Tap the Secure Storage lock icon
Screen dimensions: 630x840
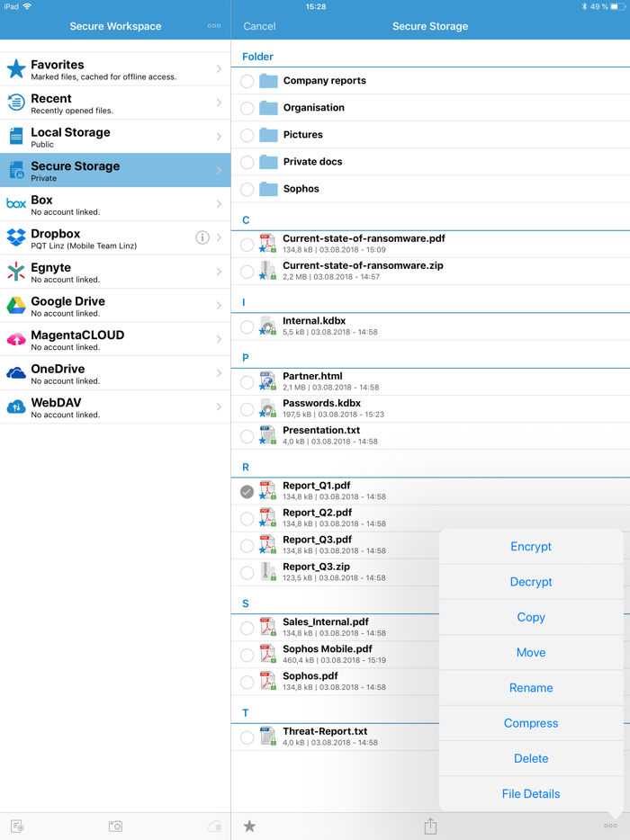16,170
